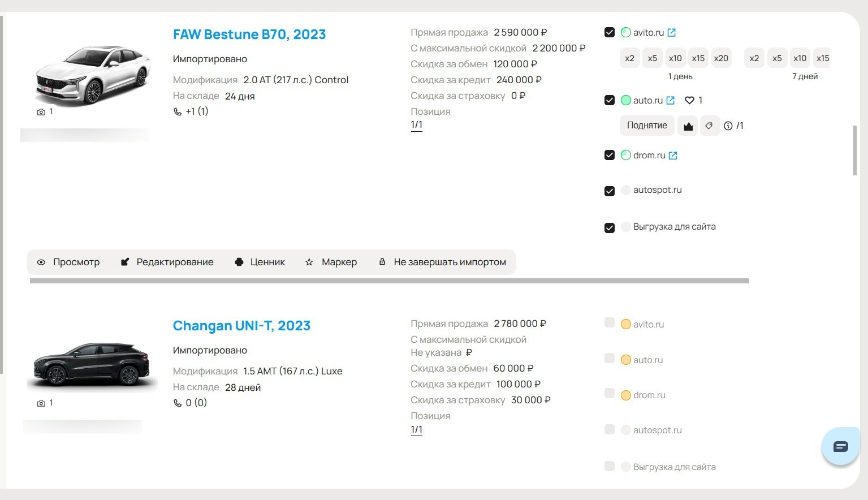Click max discount price '2 200 000 ₽'
868x500 pixels.
click(559, 49)
